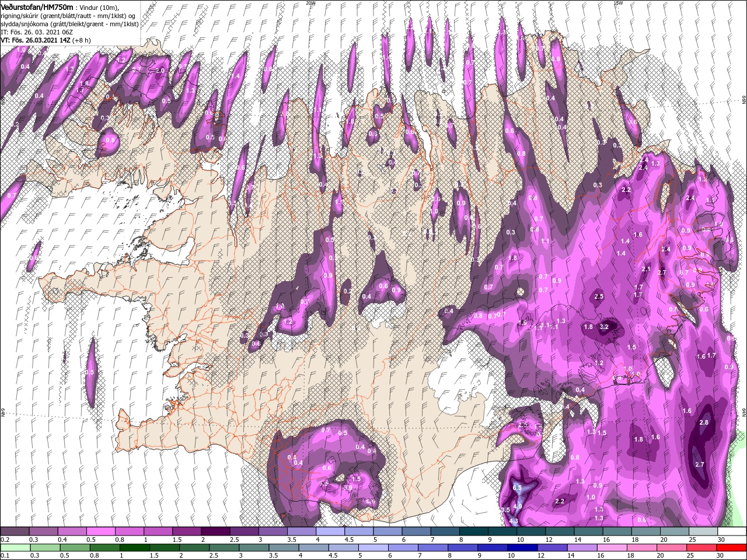
Task: Click the 'Veðurstofan/HM750m' map title
Action: [x=37, y=6]
